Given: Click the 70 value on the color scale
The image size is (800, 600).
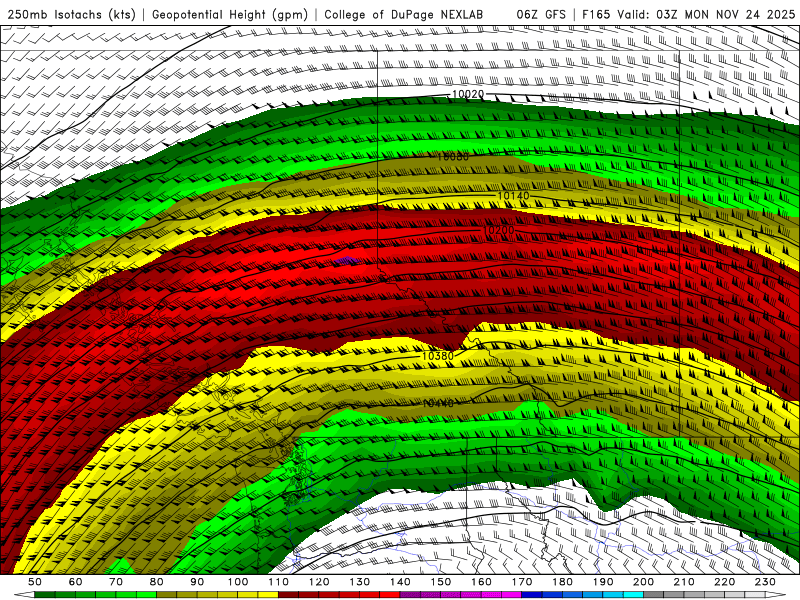Looking at the screenshot, I should pyautogui.click(x=116, y=582).
